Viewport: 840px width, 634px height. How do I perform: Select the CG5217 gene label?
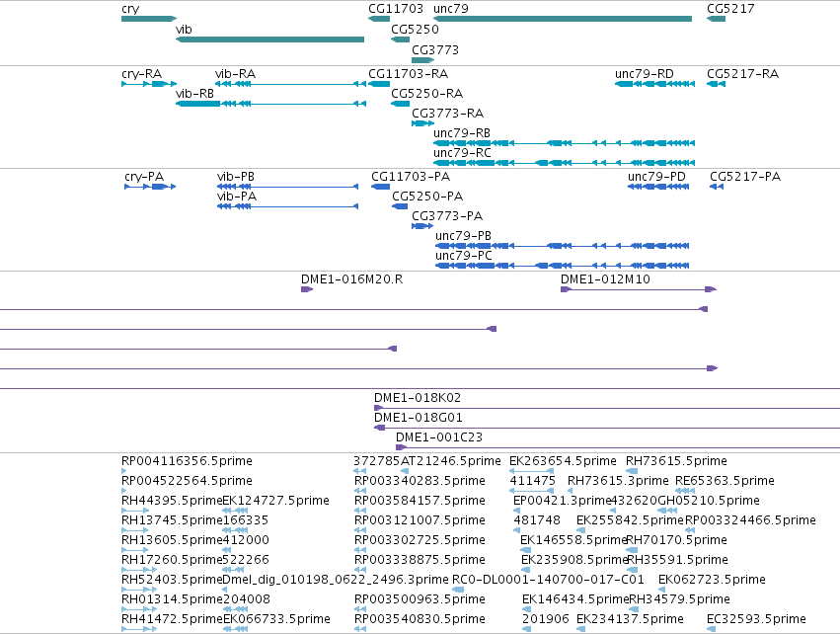coord(730,9)
